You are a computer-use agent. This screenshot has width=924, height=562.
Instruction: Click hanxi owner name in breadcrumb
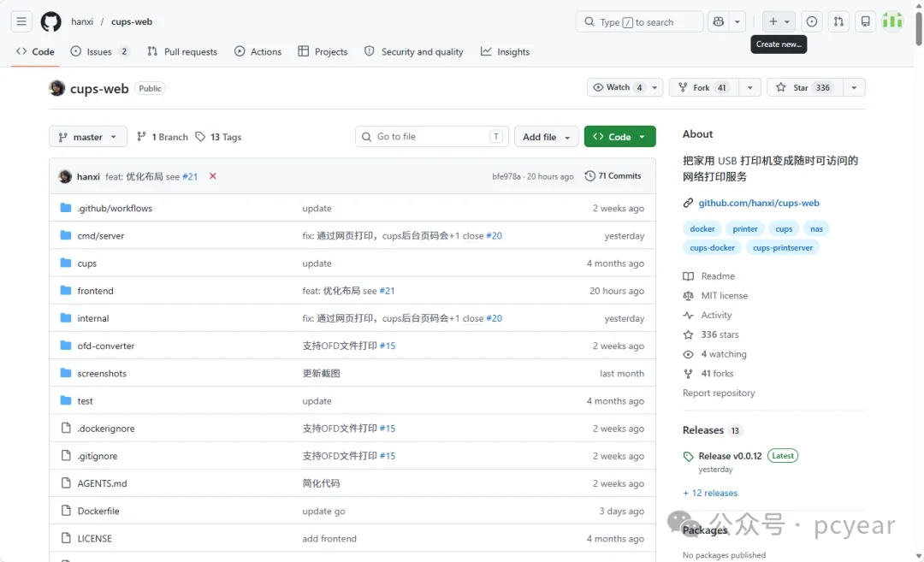pos(82,21)
